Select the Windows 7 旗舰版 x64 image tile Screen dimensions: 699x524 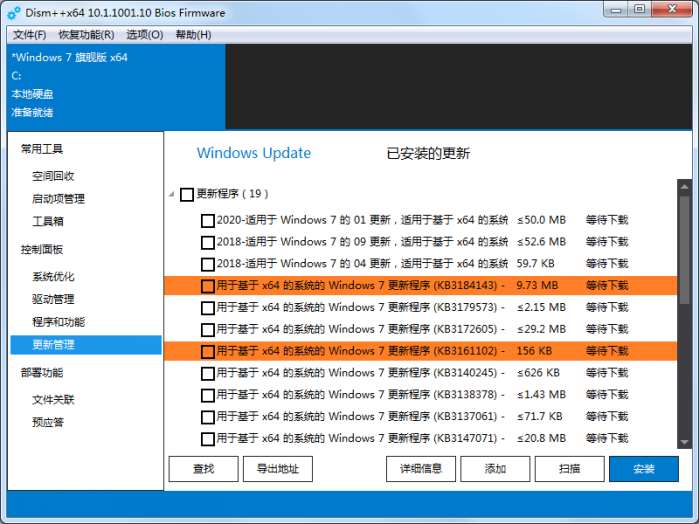point(116,87)
